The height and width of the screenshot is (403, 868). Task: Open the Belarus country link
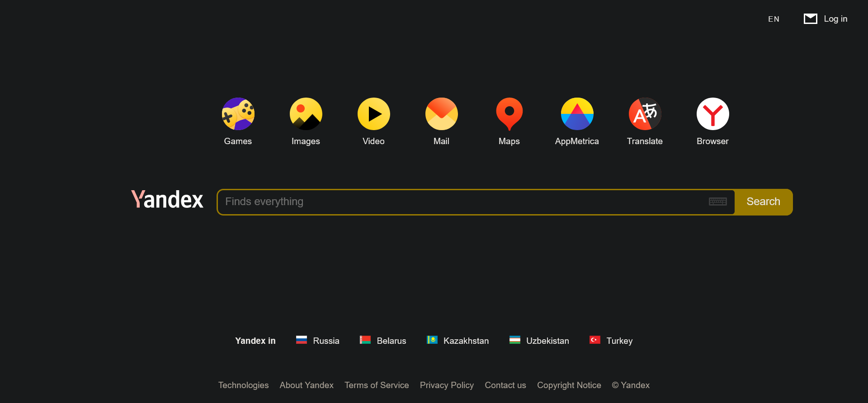[x=392, y=341]
